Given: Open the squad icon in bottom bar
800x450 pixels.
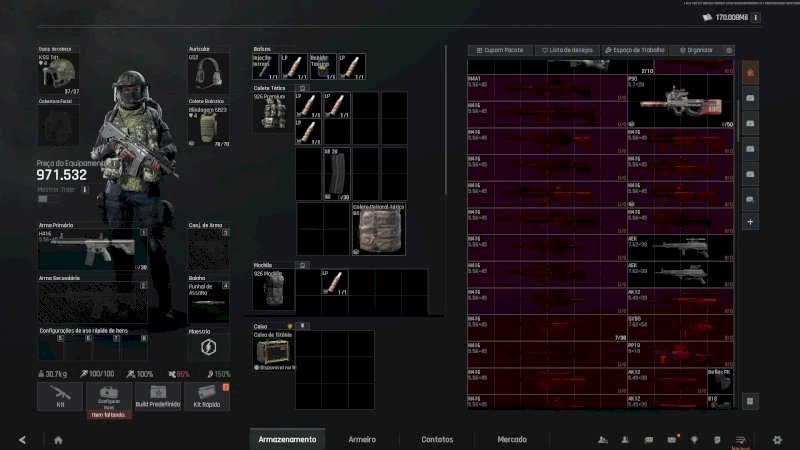Looking at the screenshot, I should [603, 440].
